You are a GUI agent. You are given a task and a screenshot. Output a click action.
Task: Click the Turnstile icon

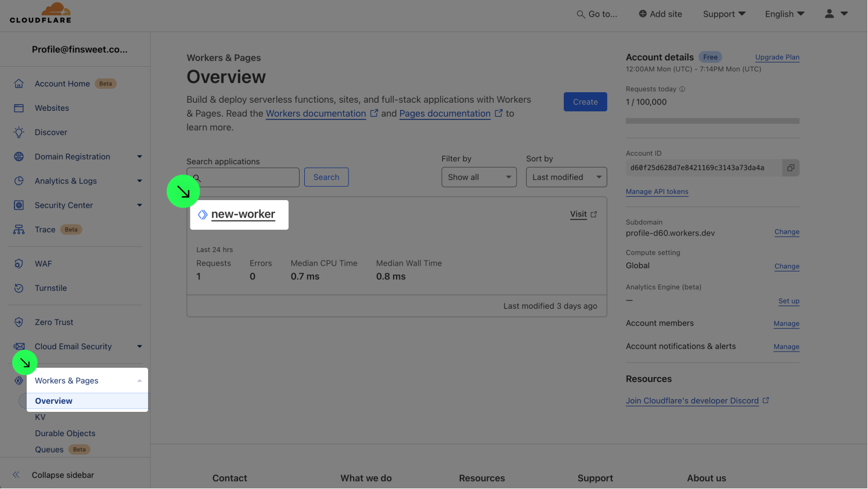pos(19,288)
